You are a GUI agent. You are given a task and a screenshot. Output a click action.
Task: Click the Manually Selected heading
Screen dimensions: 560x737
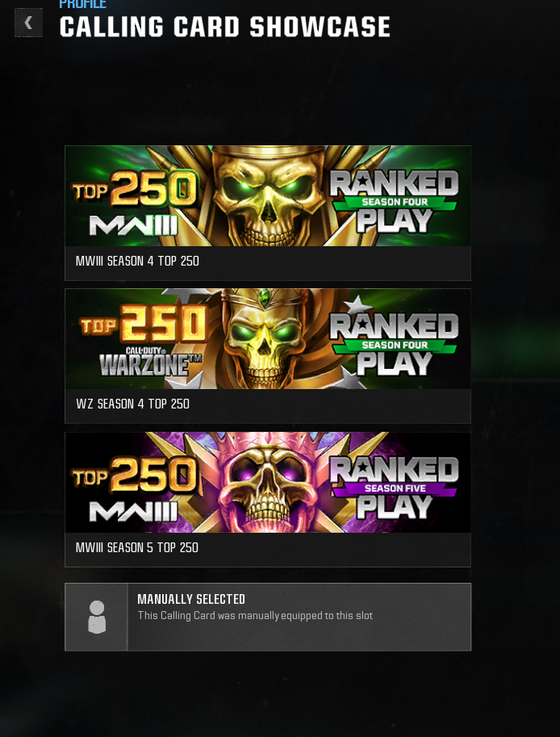coord(191,599)
